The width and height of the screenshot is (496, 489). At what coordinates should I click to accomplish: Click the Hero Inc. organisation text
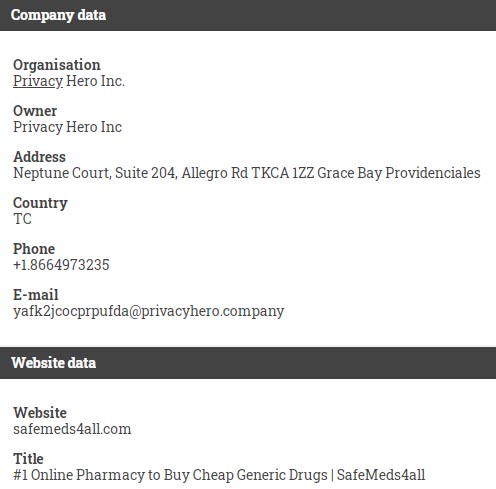coord(95,81)
